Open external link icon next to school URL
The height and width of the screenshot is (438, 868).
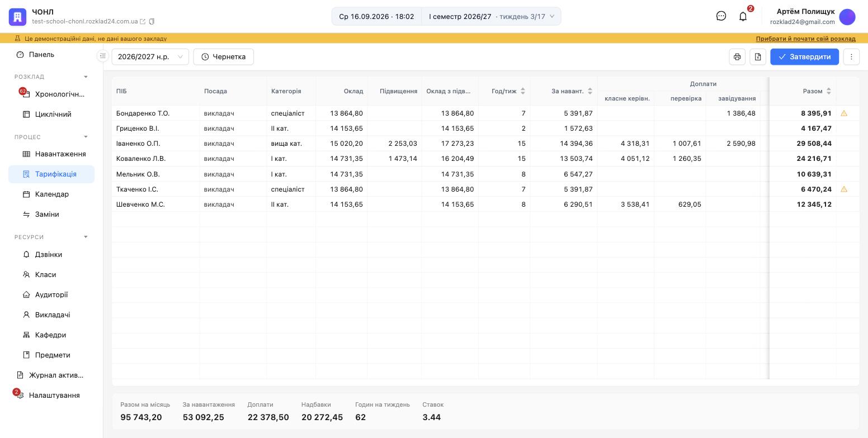(143, 22)
